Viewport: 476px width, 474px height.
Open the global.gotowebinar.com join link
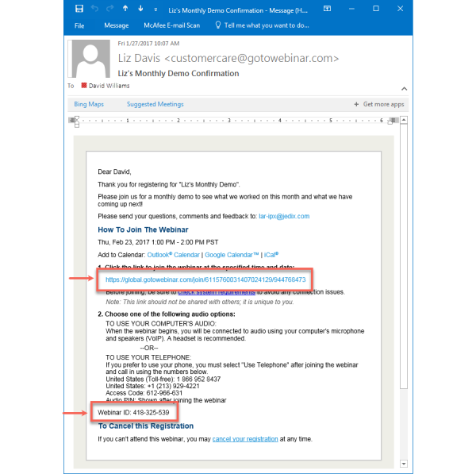pyautogui.click(x=205, y=279)
